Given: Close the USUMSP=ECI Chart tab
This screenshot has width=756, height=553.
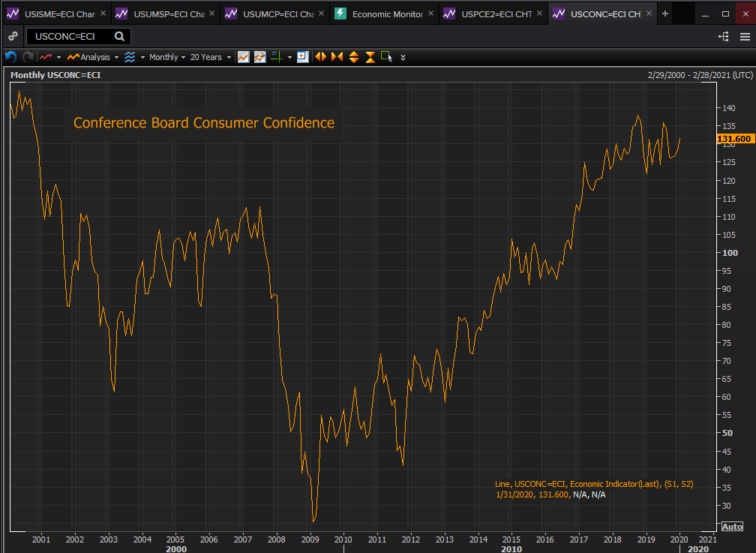Looking at the screenshot, I should (211, 14).
